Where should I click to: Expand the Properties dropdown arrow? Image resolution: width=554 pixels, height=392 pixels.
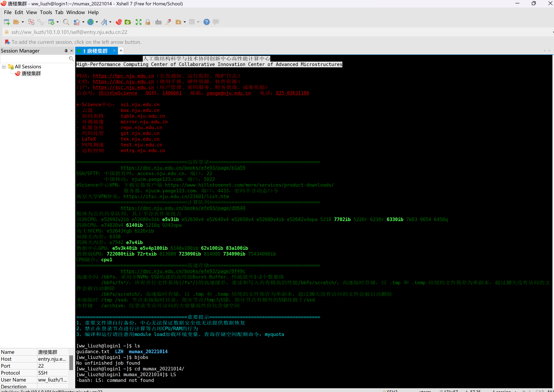(58, 22)
